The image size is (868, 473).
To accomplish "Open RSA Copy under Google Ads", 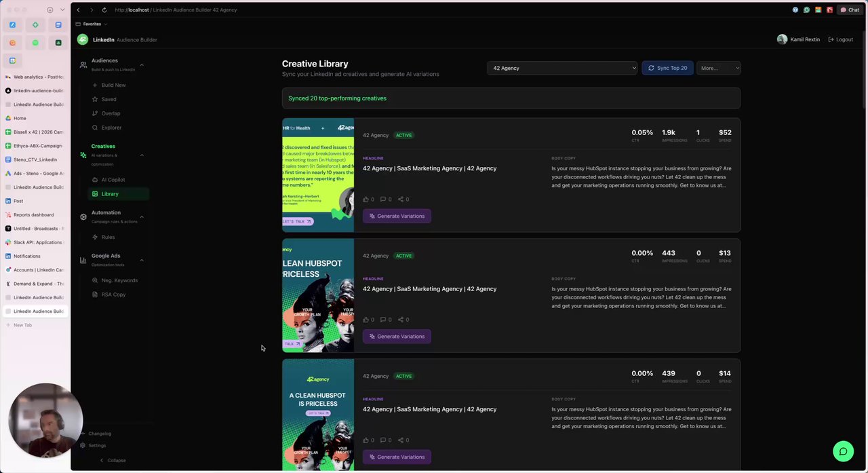I will (113, 295).
